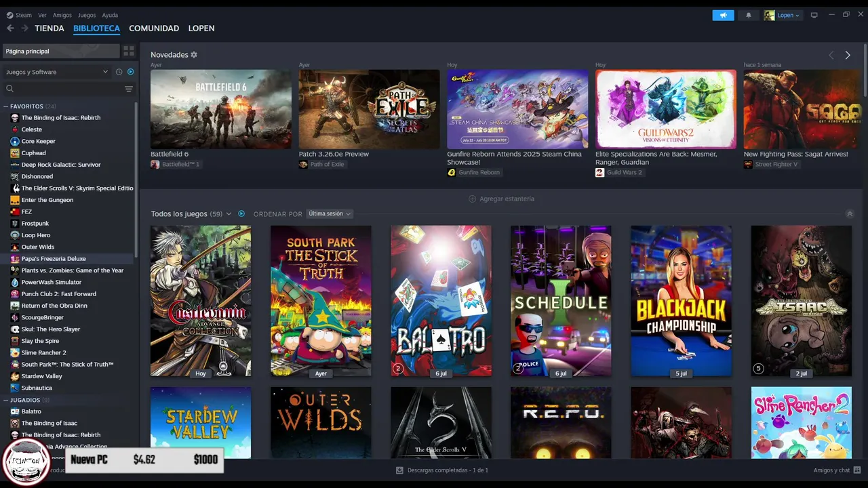Open the Ayuda menu
Image resolution: width=868 pixels, height=488 pixels.
110,15
